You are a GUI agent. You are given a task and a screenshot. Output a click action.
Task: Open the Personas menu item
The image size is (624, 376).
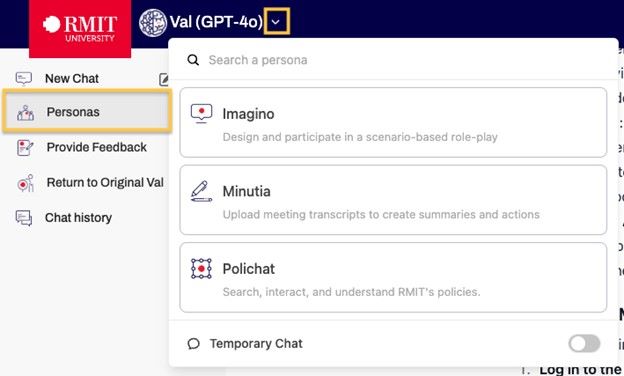click(87, 111)
